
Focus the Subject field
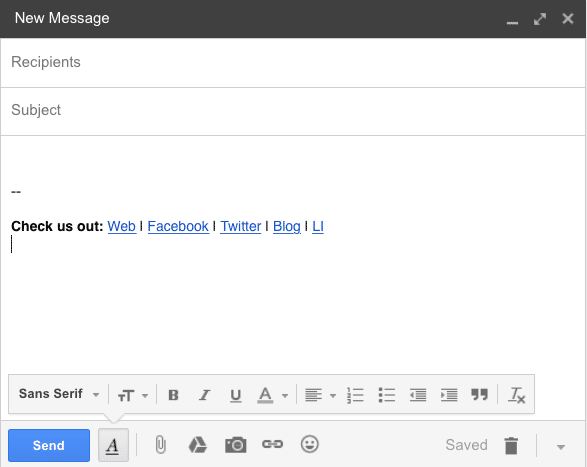click(293, 110)
